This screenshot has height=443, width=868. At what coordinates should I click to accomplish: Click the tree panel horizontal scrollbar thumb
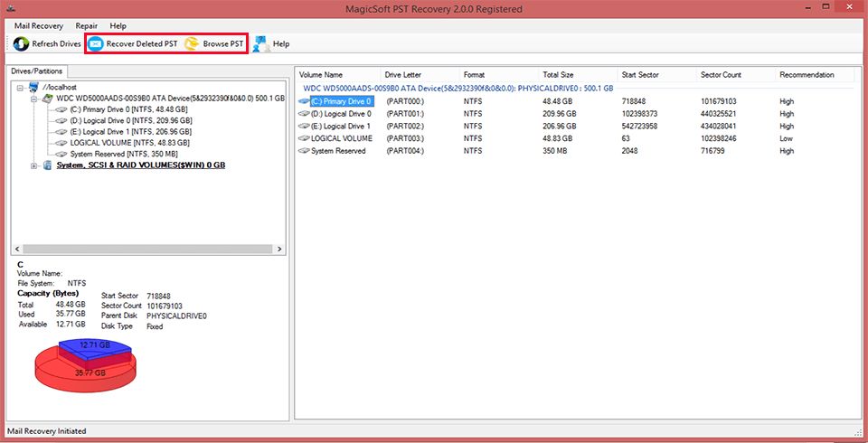147,250
